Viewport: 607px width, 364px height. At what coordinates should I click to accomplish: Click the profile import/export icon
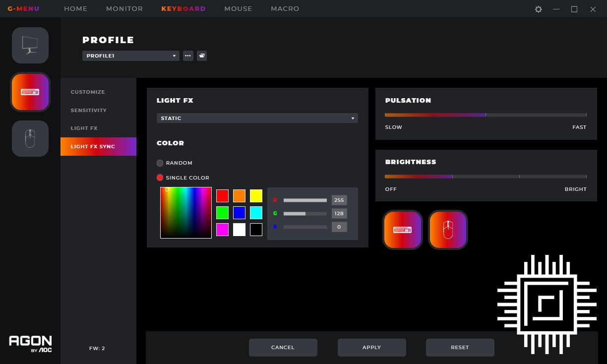(x=202, y=56)
